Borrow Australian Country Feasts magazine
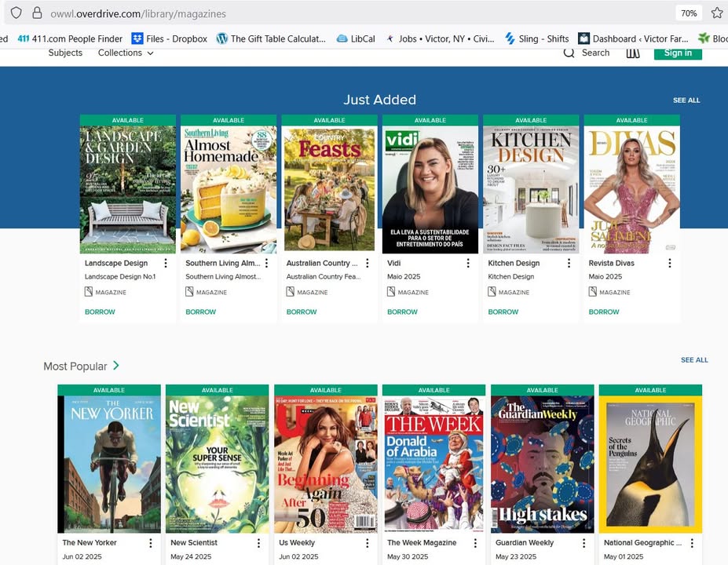728x565 pixels. pos(302,312)
